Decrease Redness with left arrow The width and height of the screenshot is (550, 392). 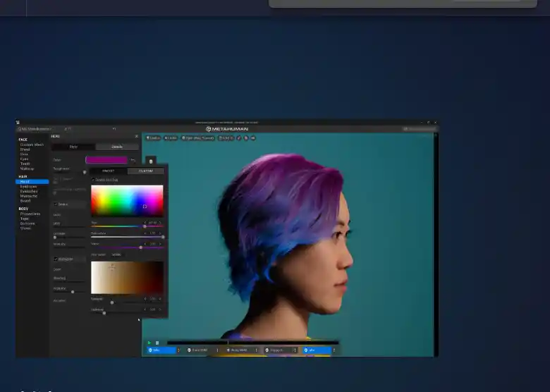tap(145, 310)
